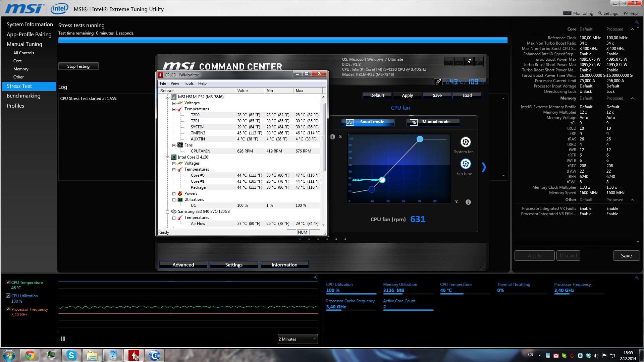Open the 2 Minutes time range dropdown
The width and height of the screenshot is (644, 362).
298,339
